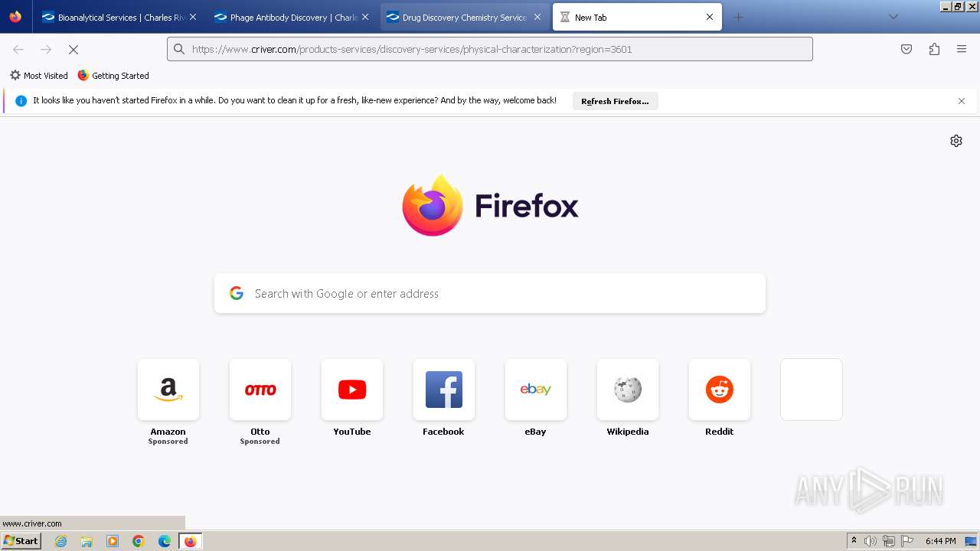Select Firefox taskbar button
980x551 pixels.
190,541
